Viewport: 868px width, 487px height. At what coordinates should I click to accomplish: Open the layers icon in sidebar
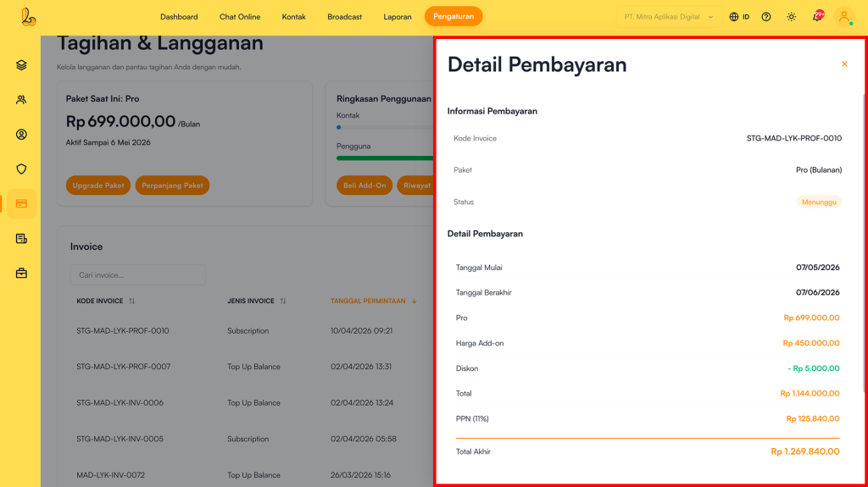tap(21, 65)
